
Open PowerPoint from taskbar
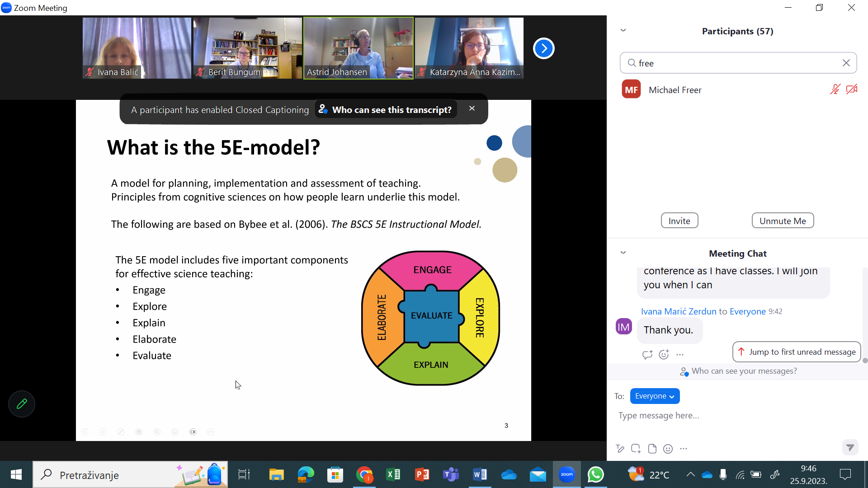422,474
